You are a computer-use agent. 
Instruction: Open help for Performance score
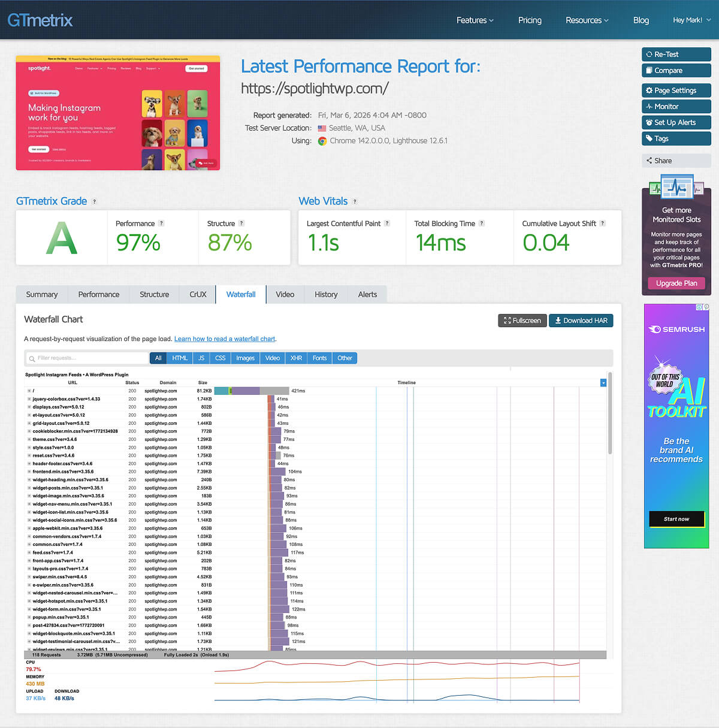pyautogui.click(x=161, y=223)
